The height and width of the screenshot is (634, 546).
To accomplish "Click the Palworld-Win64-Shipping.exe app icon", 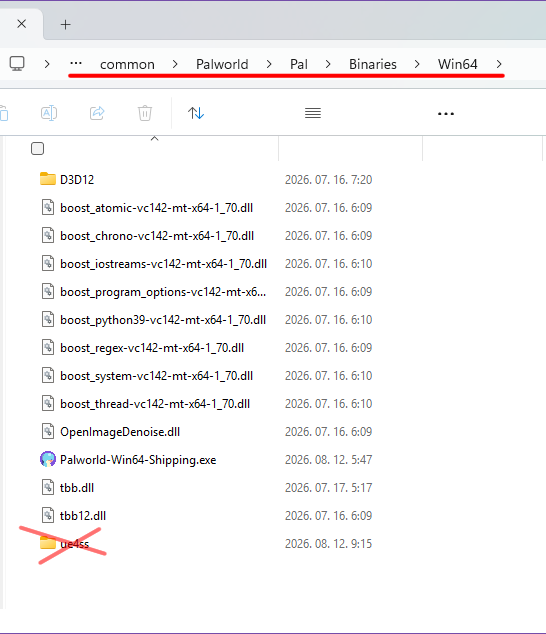I will pyautogui.click(x=48, y=459).
